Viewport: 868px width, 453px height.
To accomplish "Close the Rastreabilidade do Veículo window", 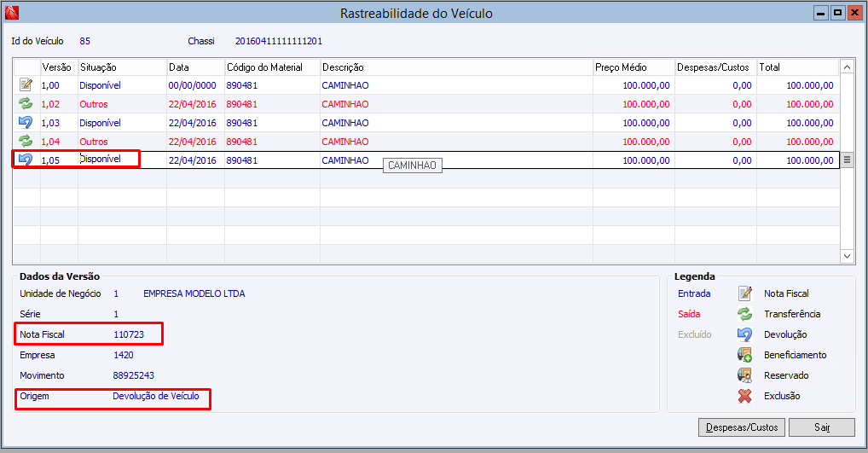I will tap(854, 13).
